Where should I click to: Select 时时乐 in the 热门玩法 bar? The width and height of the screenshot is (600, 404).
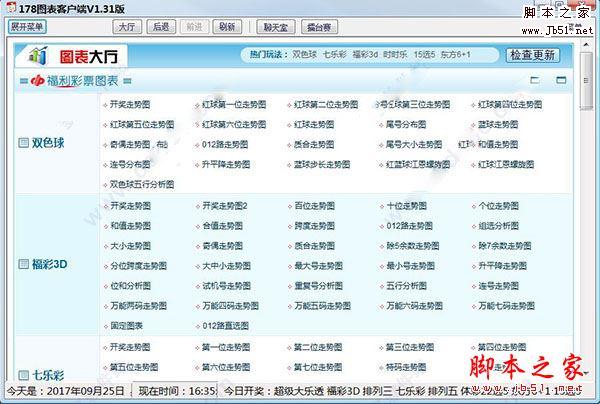coord(395,55)
